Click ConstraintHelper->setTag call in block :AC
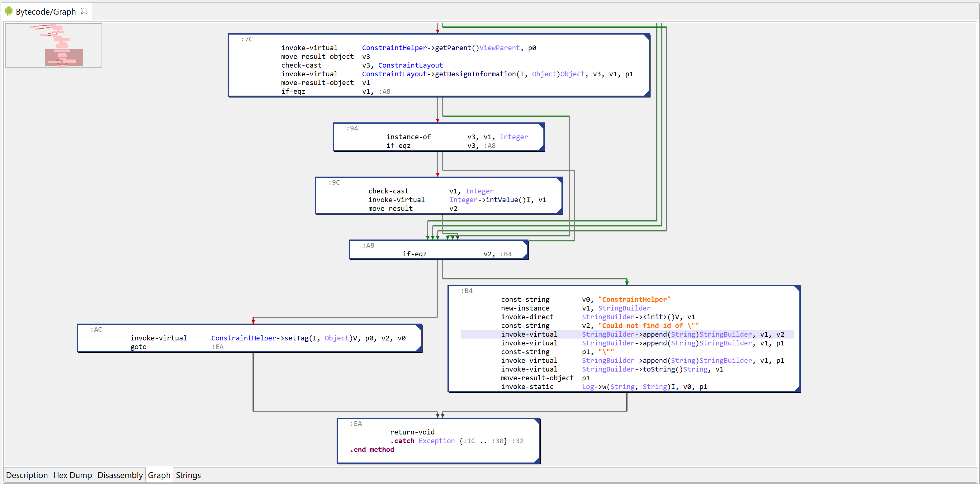The image size is (980, 484). tap(285, 338)
